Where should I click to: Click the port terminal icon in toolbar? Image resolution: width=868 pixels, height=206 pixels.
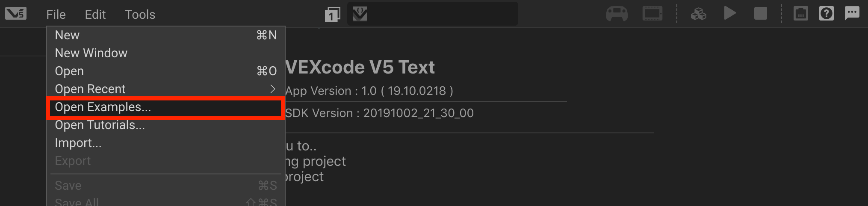tap(800, 14)
